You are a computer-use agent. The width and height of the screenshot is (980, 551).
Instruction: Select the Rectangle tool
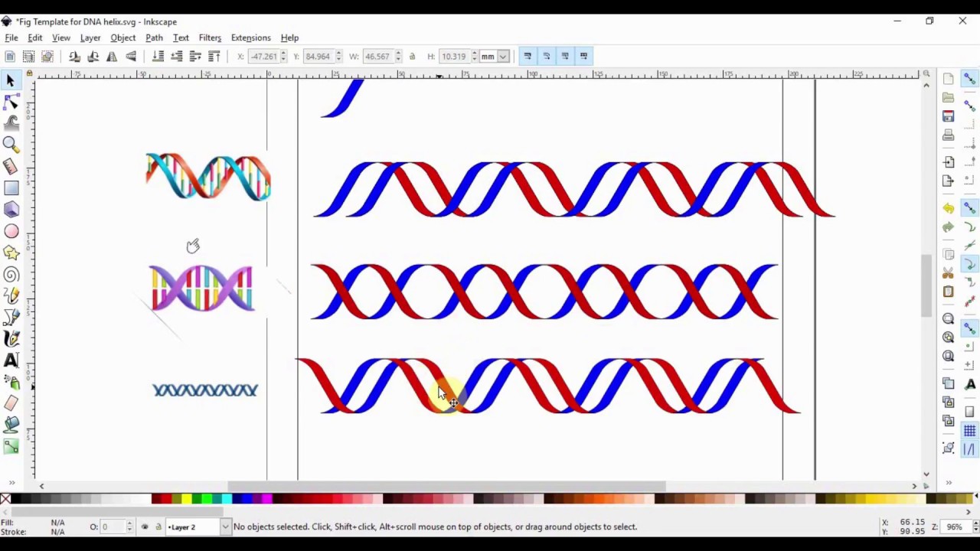(11, 187)
